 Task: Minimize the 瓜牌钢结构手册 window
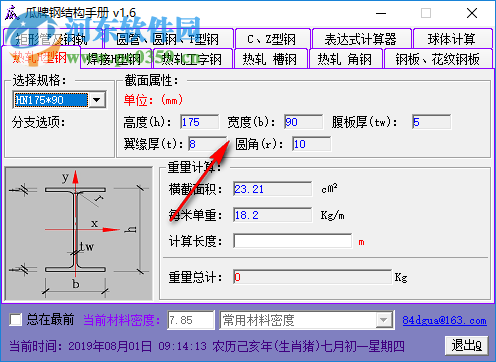pyautogui.click(x=381, y=13)
